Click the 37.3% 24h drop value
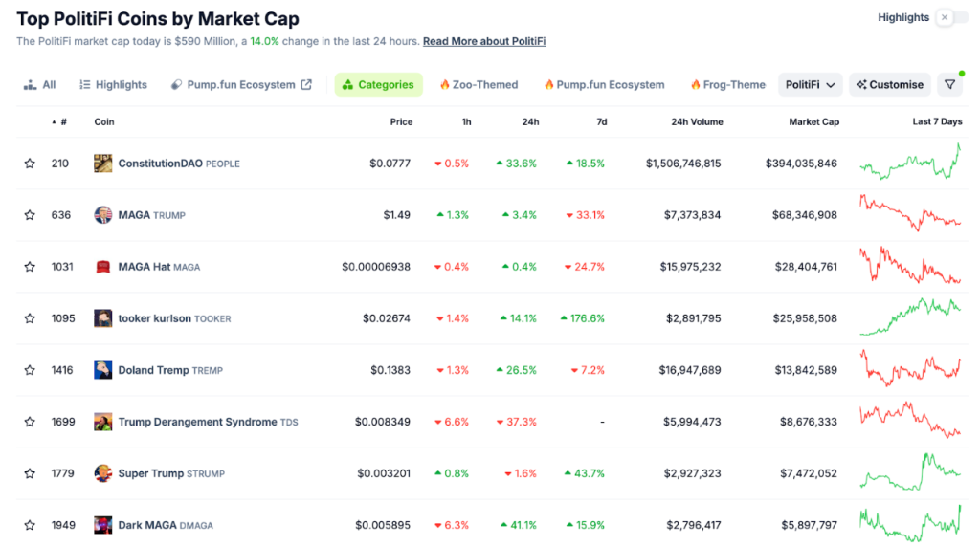980x546 pixels. point(516,422)
